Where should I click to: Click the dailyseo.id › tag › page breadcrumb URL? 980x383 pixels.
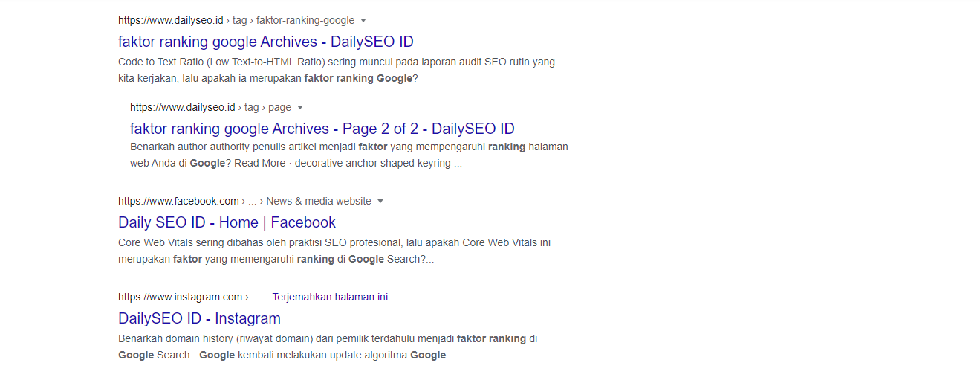tap(210, 107)
